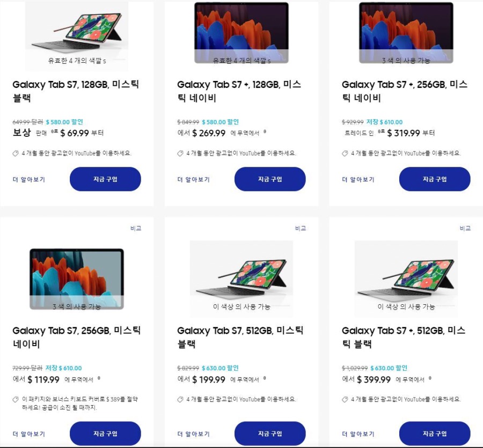Image resolution: width=483 pixels, height=448 pixels.
Task: Click 비교 above the Galaxy Tab S7 512GB listing
Action: 301,228
